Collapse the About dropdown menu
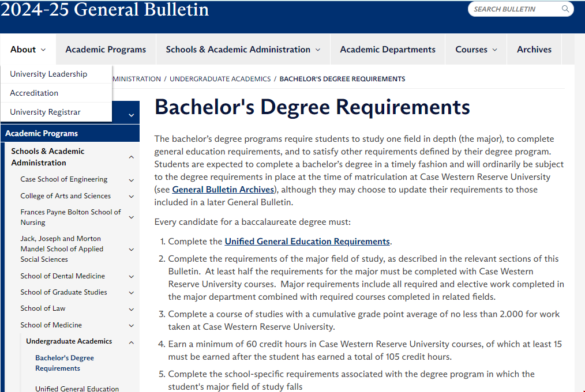Viewport: 585px width, 392px height. (28, 50)
